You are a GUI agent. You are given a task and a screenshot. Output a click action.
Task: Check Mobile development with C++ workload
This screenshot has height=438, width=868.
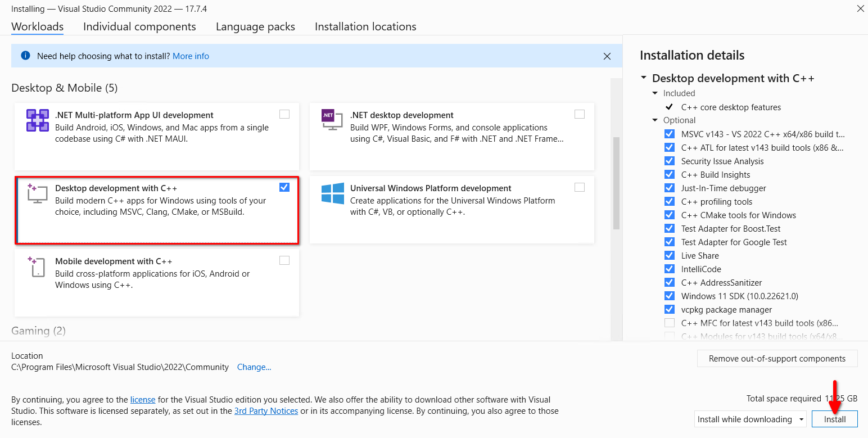pyautogui.click(x=284, y=260)
